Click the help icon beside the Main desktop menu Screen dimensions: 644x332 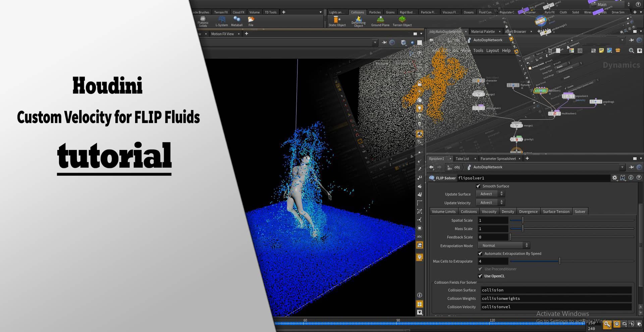pyautogui.click(x=638, y=4)
